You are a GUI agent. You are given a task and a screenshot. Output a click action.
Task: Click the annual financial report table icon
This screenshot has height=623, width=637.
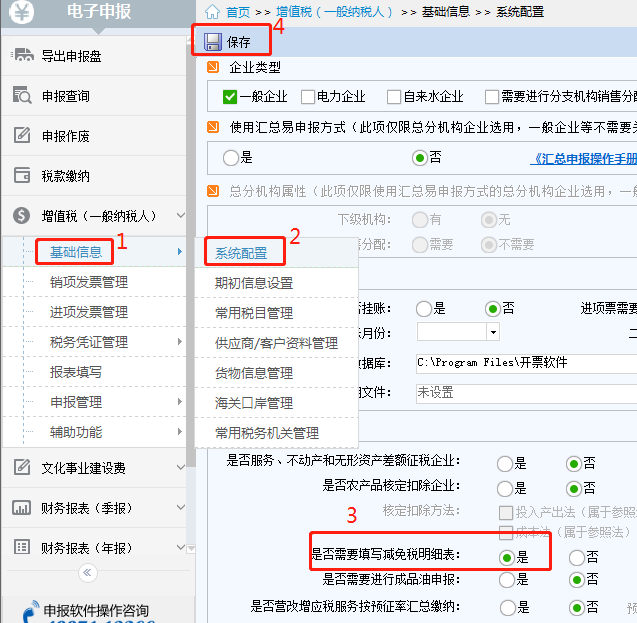pos(22,547)
